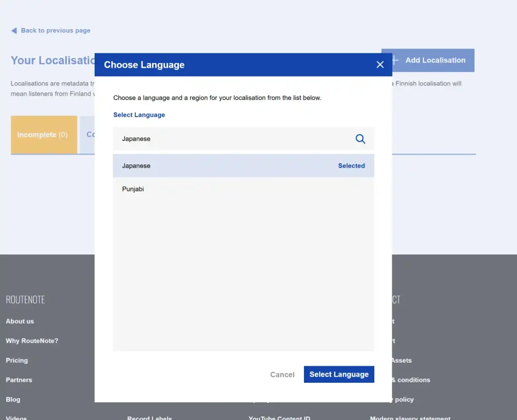Open the Videos footer link
Image resolution: width=517 pixels, height=420 pixels.
[x=17, y=417]
